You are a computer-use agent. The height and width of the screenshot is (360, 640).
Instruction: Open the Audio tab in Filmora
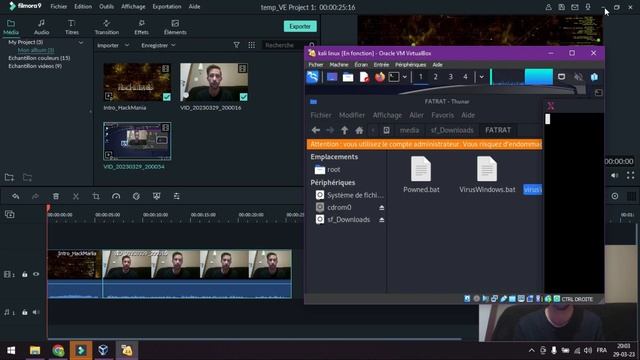pos(41,27)
